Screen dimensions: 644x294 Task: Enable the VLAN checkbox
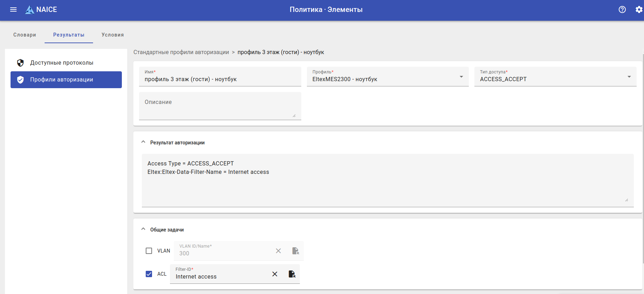coord(149,251)
